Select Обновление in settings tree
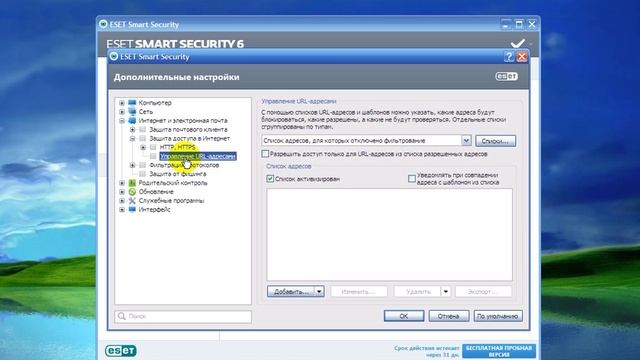640x360 pixels. (156, 191)
